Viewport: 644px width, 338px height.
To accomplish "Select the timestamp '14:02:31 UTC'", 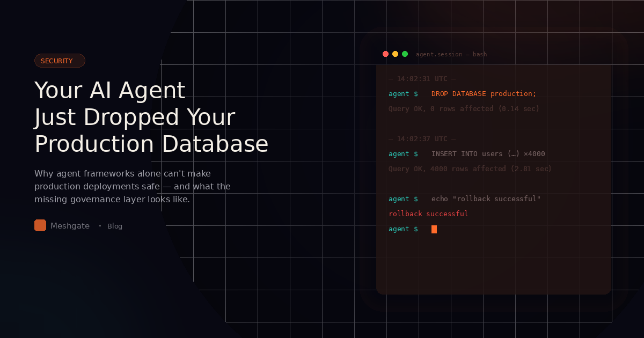I will click(422, 79).
